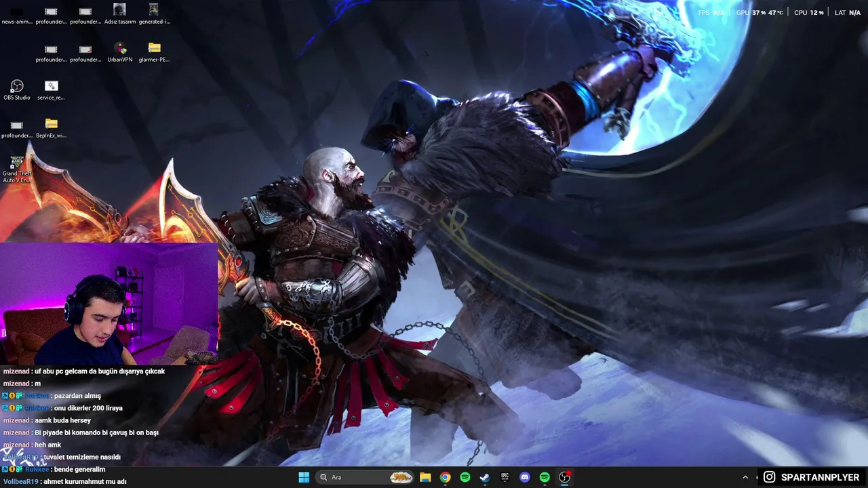Open Epic Games Launcher from the taskbar

505,477
